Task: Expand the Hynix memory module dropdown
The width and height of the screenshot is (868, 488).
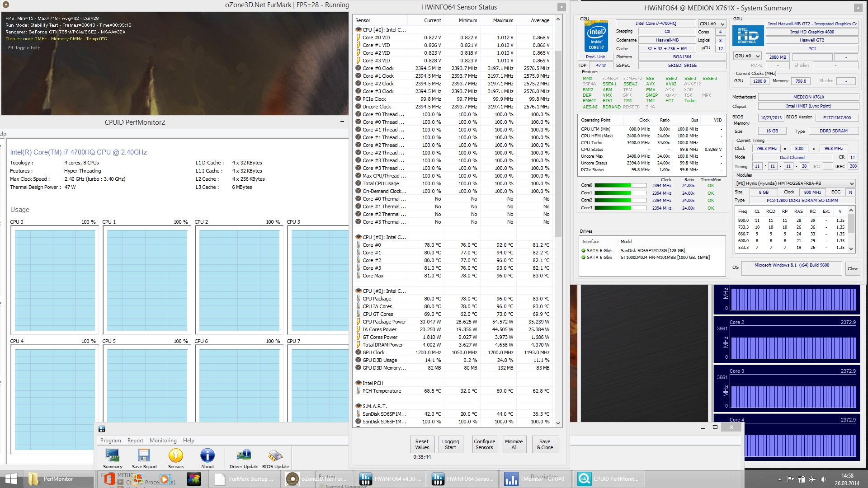Action: [x=795, y=183]
